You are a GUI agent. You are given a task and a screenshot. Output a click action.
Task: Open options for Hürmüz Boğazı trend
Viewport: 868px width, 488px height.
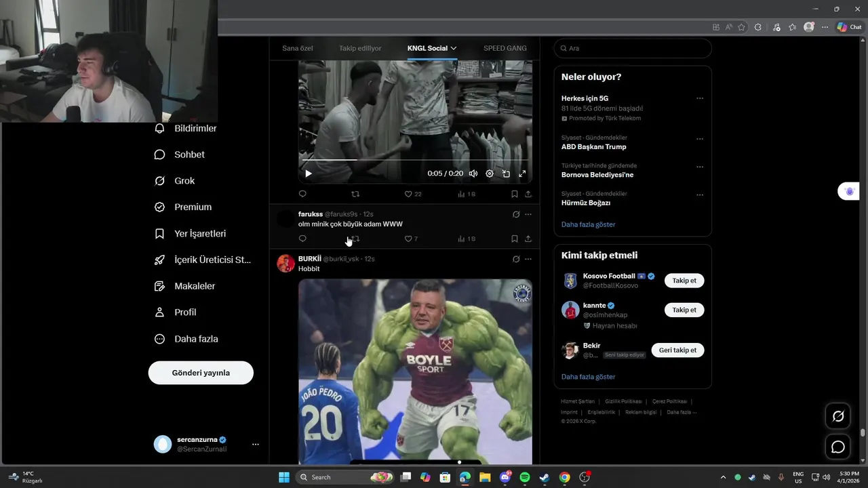(700, 195)
